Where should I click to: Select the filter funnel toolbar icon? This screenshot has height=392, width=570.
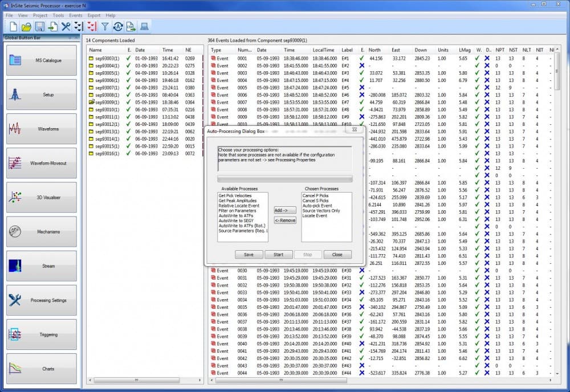pos(106,26)
